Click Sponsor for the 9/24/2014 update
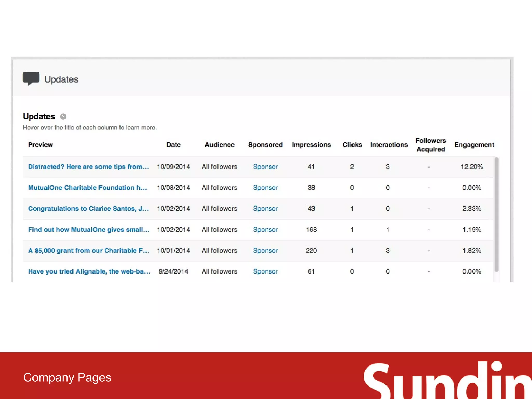Screen dimensions: 532x399 click(x=265, y=271)
